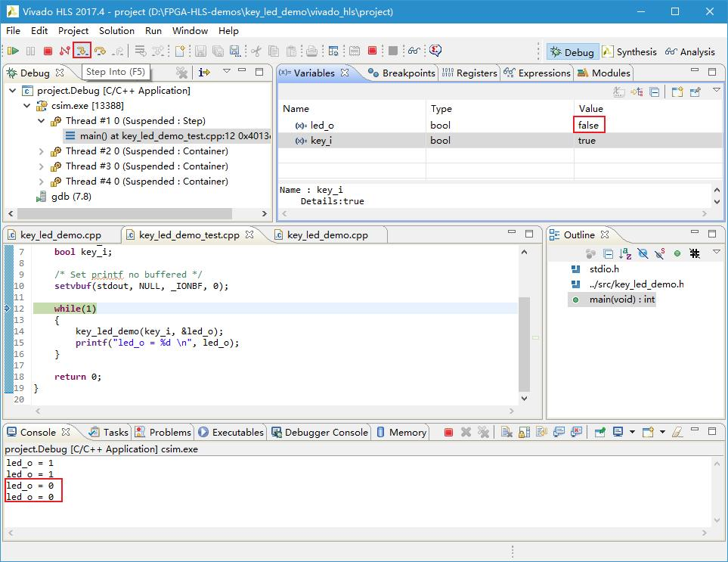
Task: Click the Drop to Frame icon
Action: (140, 51)
